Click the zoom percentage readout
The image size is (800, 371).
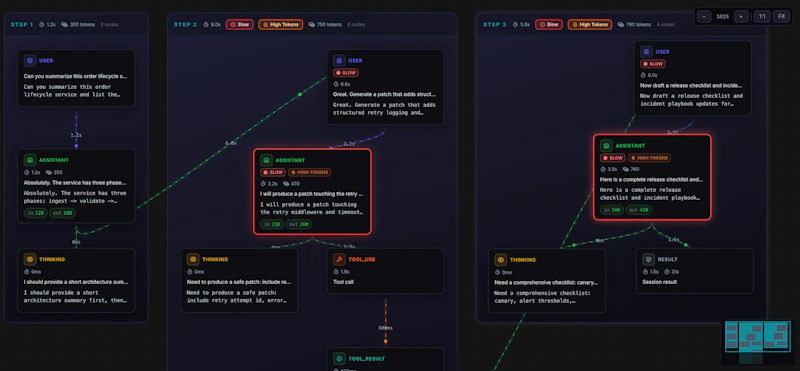click(x=722, y=16)
